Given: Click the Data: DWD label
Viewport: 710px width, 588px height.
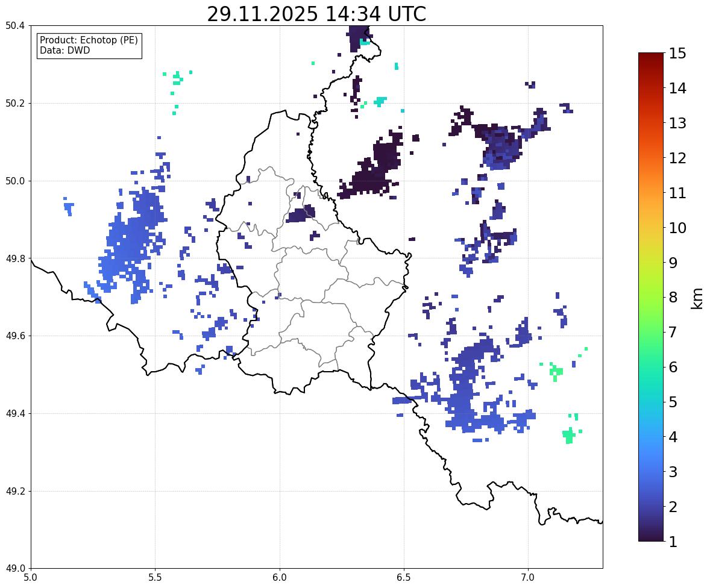Looking at the screenshot, I should (64, 50).
